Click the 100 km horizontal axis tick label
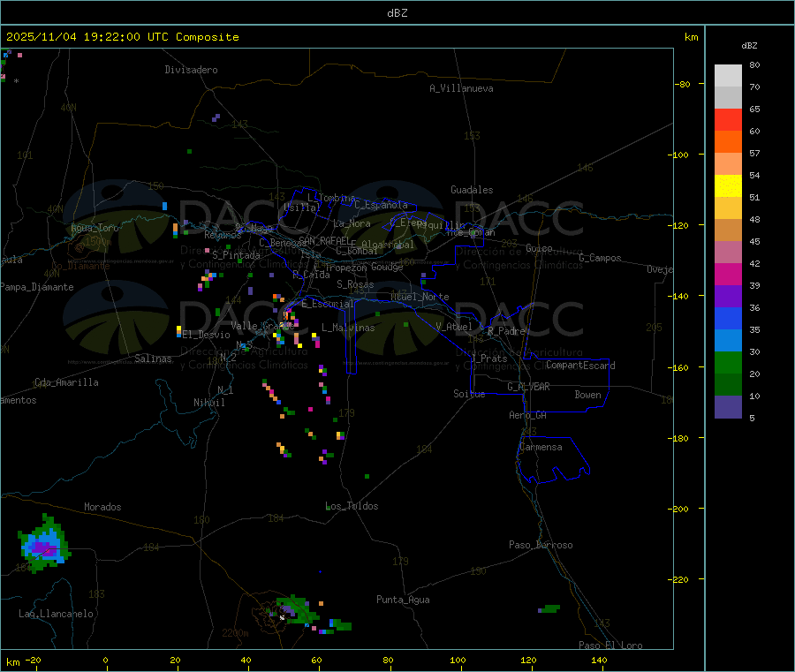This screenshot has height=672, width=795. tap(458, 660)
